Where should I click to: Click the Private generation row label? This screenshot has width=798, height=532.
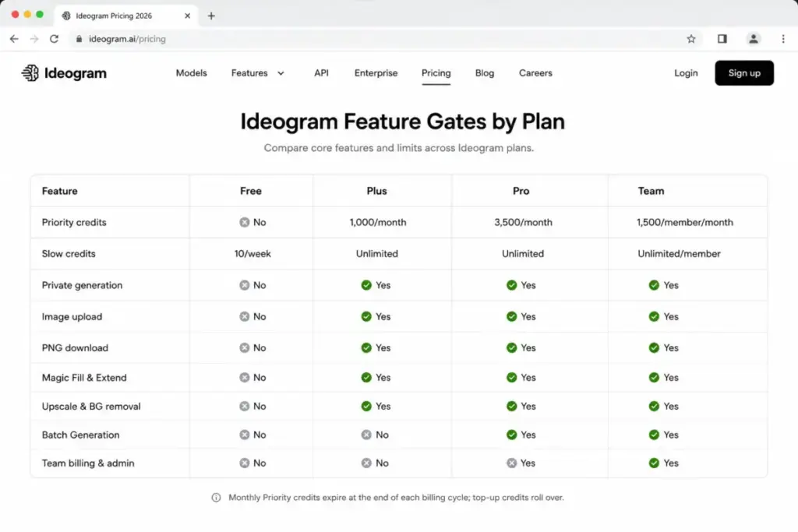[x=82, y=285]
